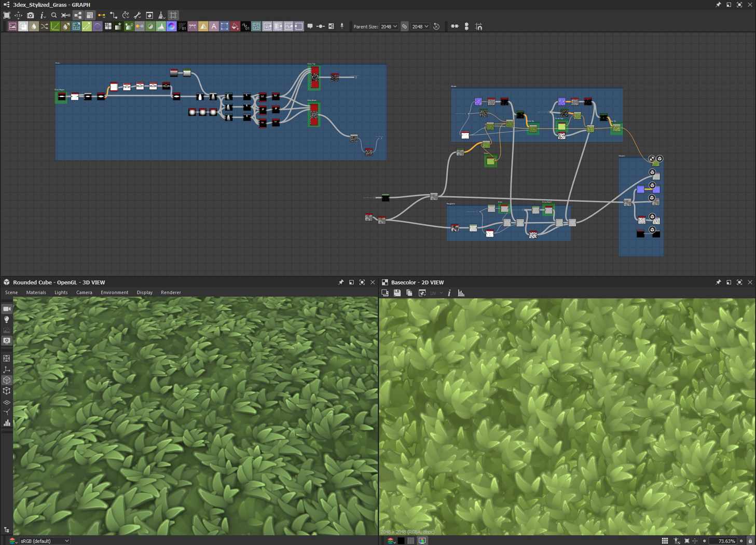Click the statistics bar-chart icon in 3D view sidebar

click(7, 423)
